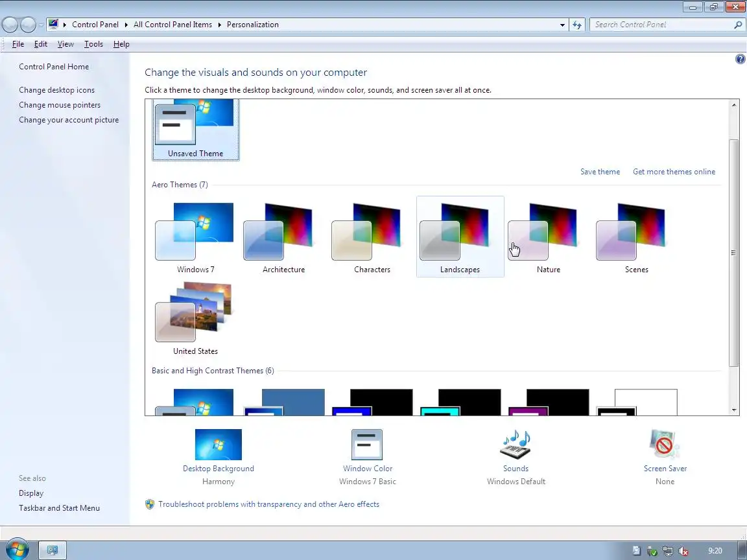
Task: Refresh the Personalization page
Action: [577, 25]
